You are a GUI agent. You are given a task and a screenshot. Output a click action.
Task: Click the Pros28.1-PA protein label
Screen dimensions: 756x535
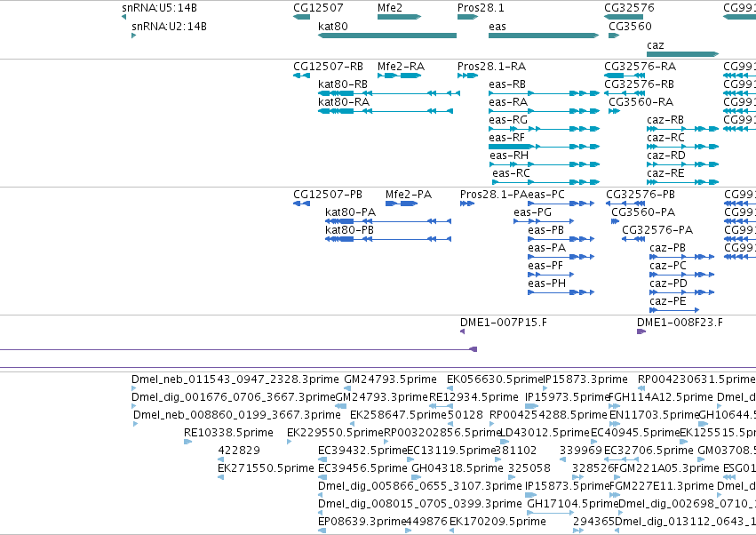[x=494, y=195]
